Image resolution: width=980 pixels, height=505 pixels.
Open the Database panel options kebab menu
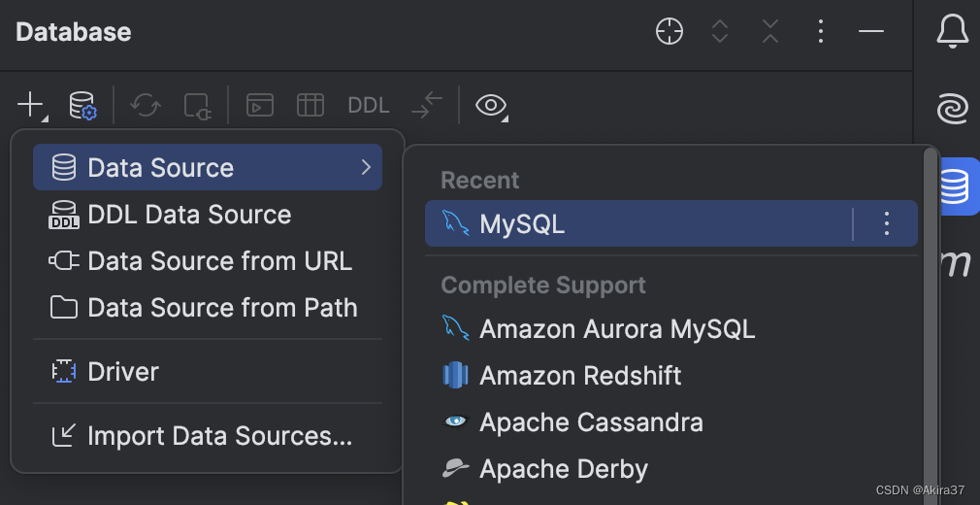(x=821, y=31)
